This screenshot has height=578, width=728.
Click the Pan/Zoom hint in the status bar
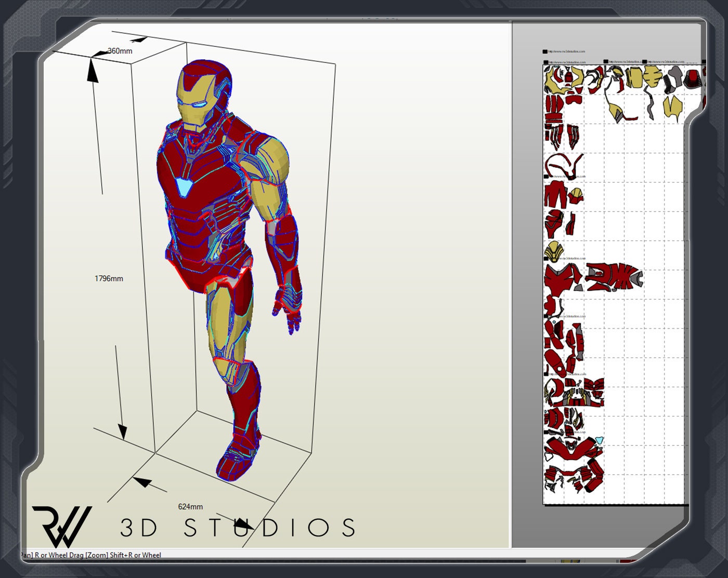tap(92, 555)
